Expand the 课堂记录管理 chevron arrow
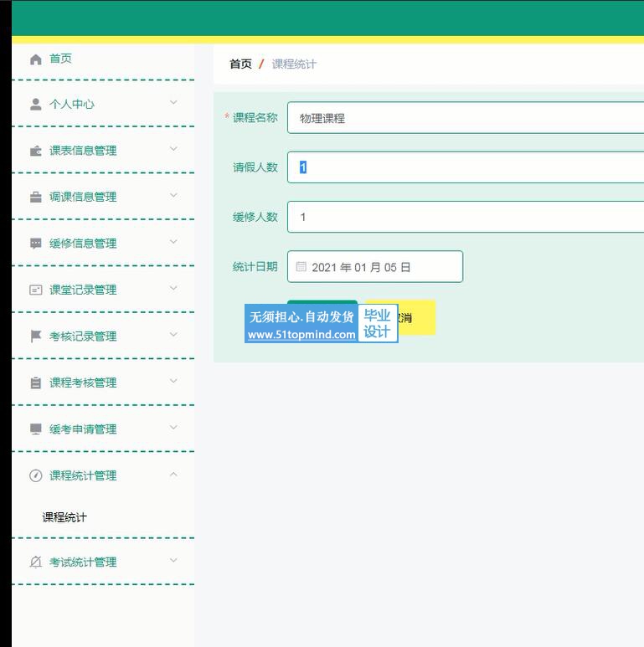This screenshot has width=644, height=647. coord(173,289)
